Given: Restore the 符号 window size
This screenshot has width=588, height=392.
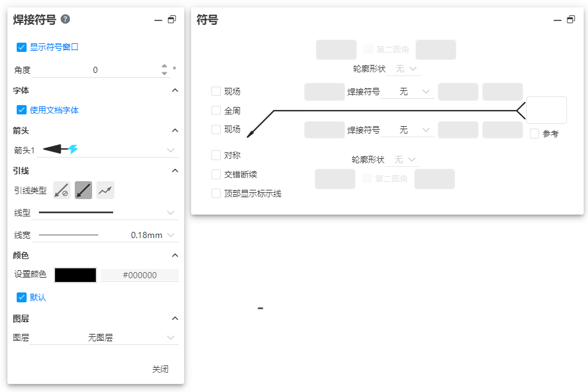Looking at the screenshot, I should coord(571,20).
